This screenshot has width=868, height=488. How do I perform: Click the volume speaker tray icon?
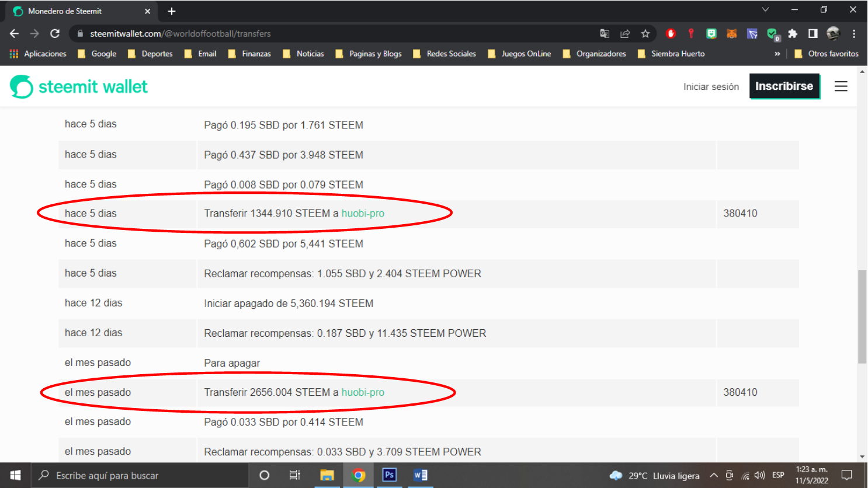tap(759, 475)
